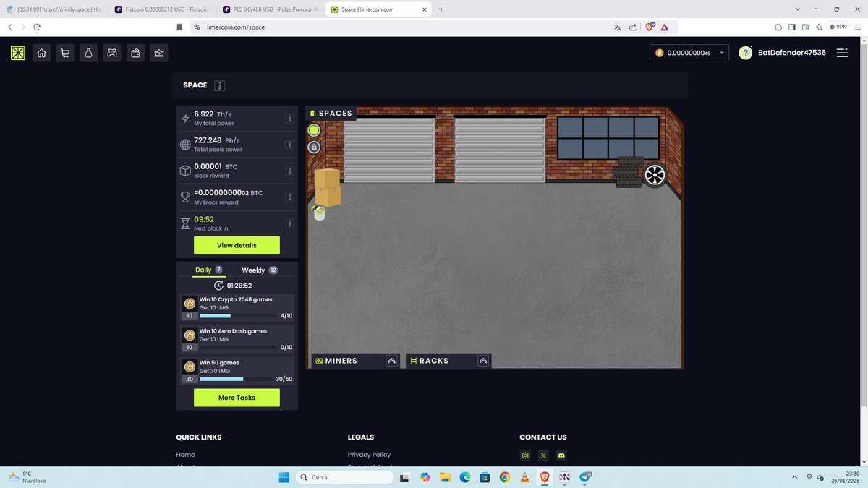Open Instagram icon under Contact Us
Viewport: 868px width, 488px height.
pyautogui.click(x=526, y=455)
